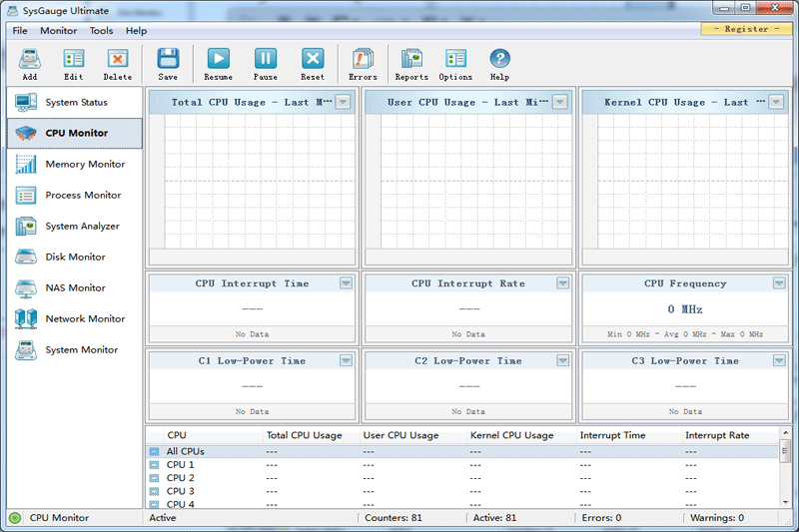
Task: Open the Monitor menu
Action: 58,31
